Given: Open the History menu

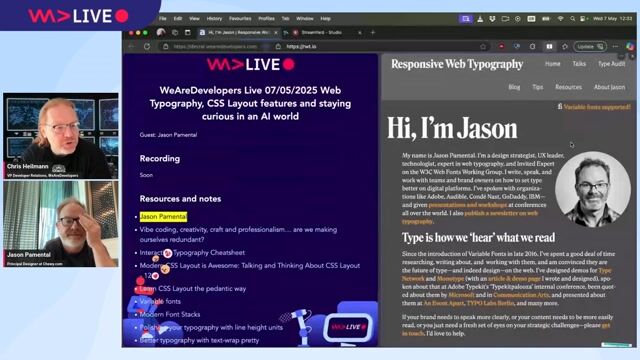Looking at the screenshot, I should pyautogui.click(x=214, y=19).
